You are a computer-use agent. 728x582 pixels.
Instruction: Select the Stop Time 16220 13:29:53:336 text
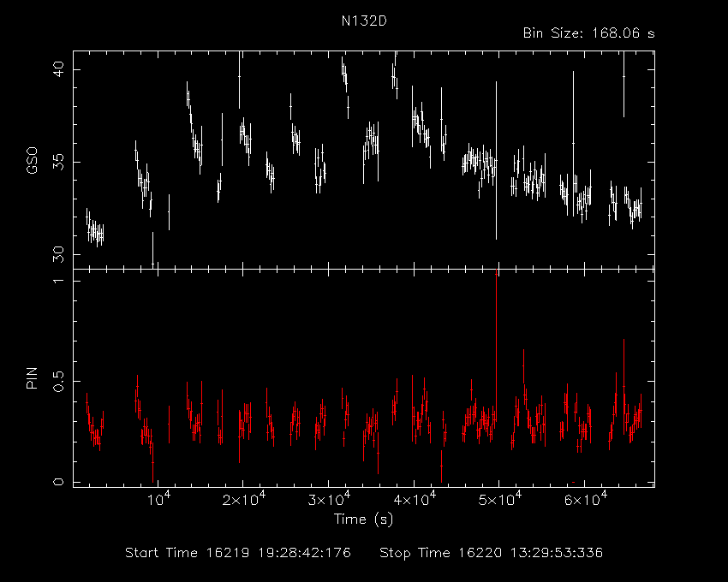(492, 553)
